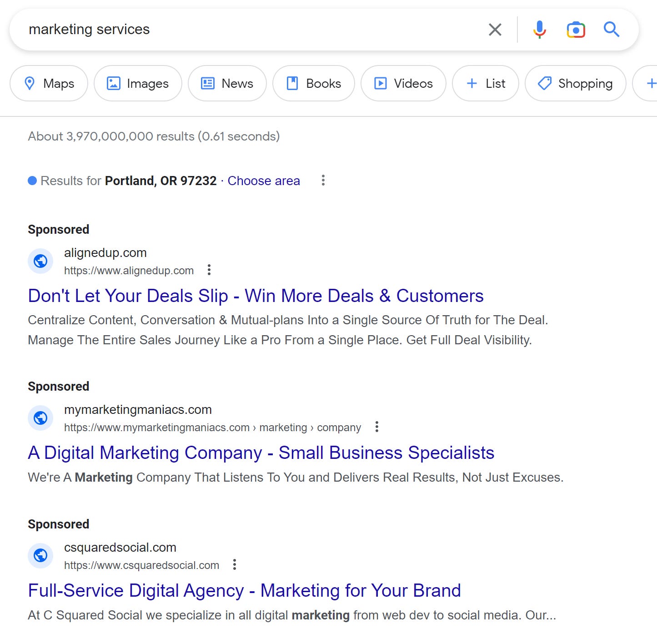Click the Shopping tag icon
This screenshot has width=657, height=644.
(544, 83)
